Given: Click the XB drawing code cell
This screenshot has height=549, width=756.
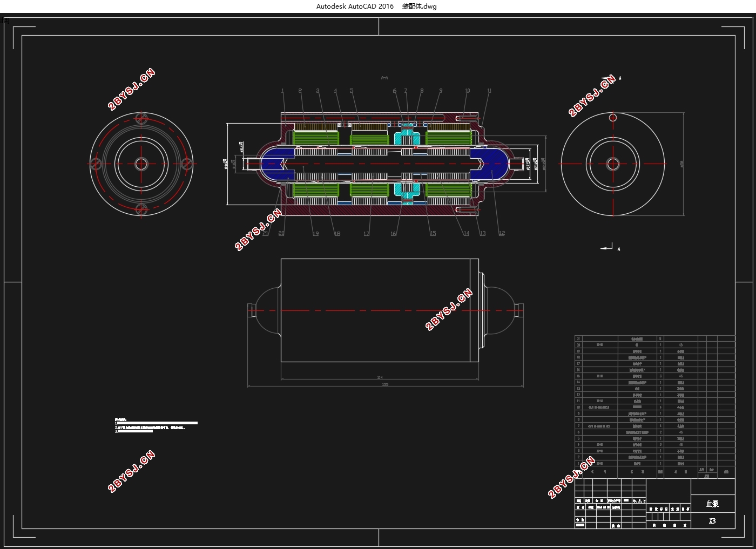Looking at the screenshot, I should 713,521.
